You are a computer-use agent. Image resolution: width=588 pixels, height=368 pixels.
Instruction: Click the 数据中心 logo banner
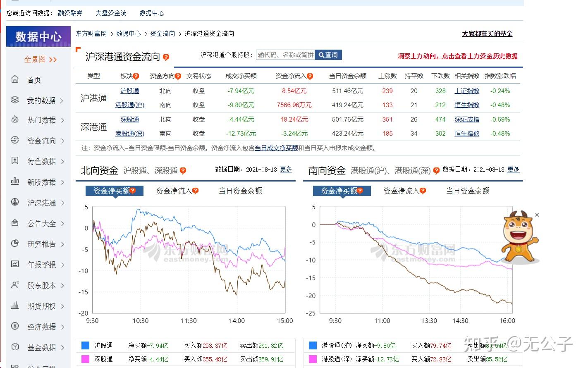click(x=38, y=36)
